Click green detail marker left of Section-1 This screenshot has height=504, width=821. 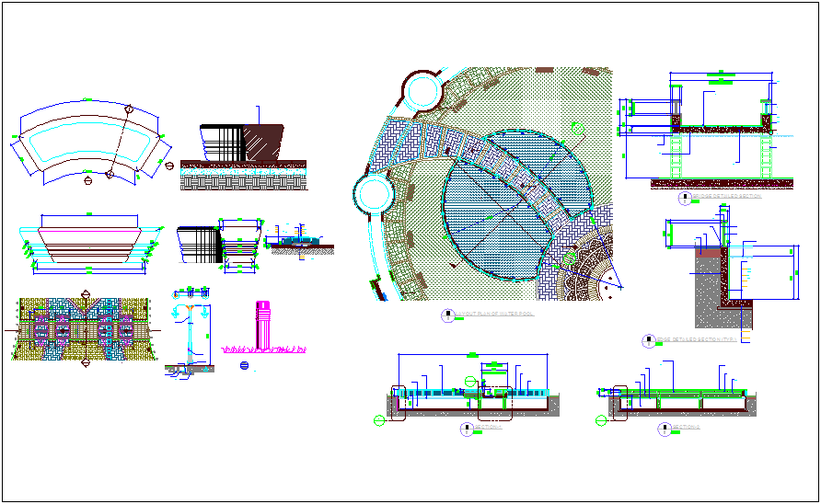379,419
